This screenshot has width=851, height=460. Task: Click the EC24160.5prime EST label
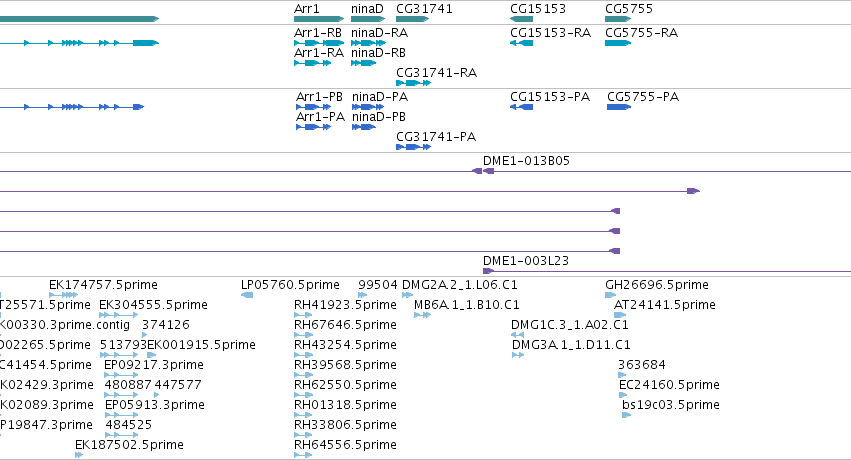pyautogui.click(x=669, y=385)
